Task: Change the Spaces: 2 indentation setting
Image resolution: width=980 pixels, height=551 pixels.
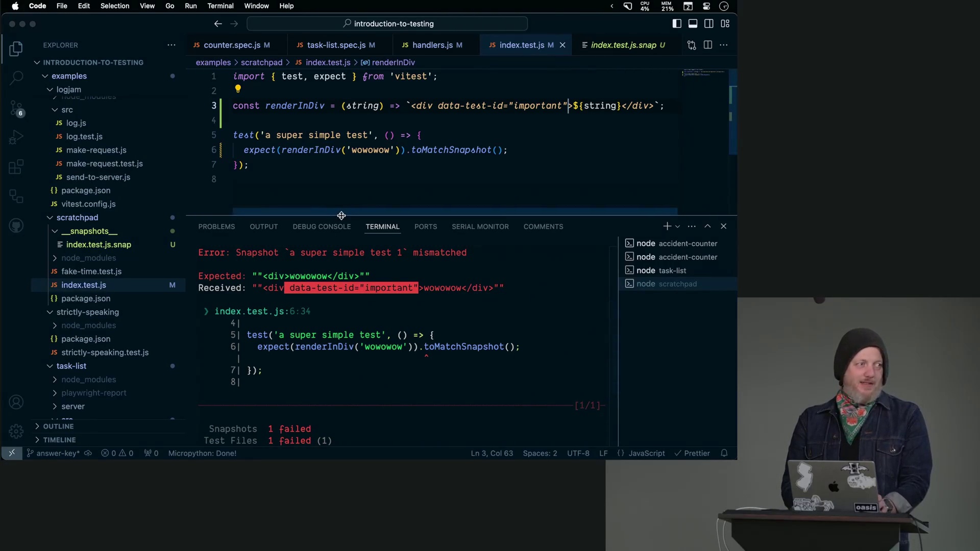Action: (x=540, y=453)
